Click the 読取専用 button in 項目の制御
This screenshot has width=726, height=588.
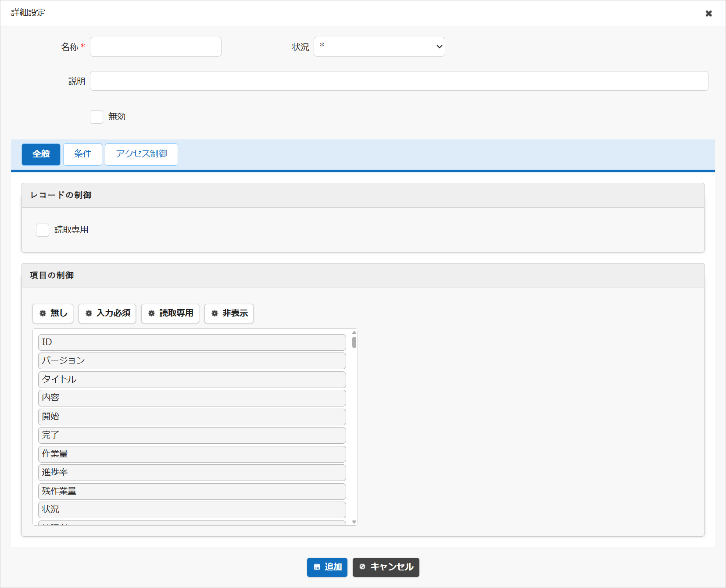click(170, 314)
